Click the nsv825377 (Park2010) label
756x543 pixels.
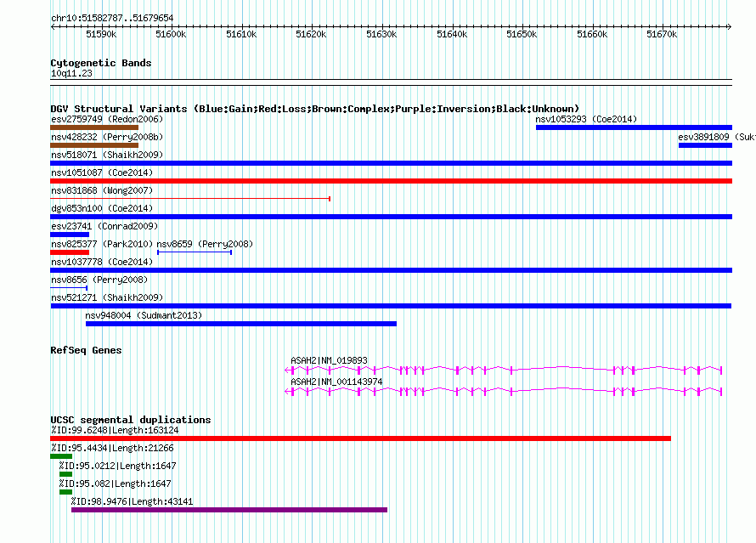102,244
